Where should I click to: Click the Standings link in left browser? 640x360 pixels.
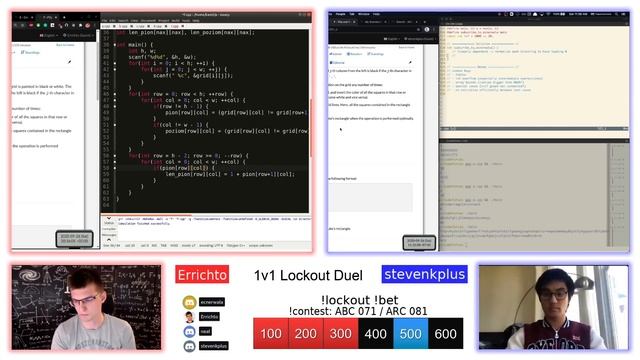[29, 52]
